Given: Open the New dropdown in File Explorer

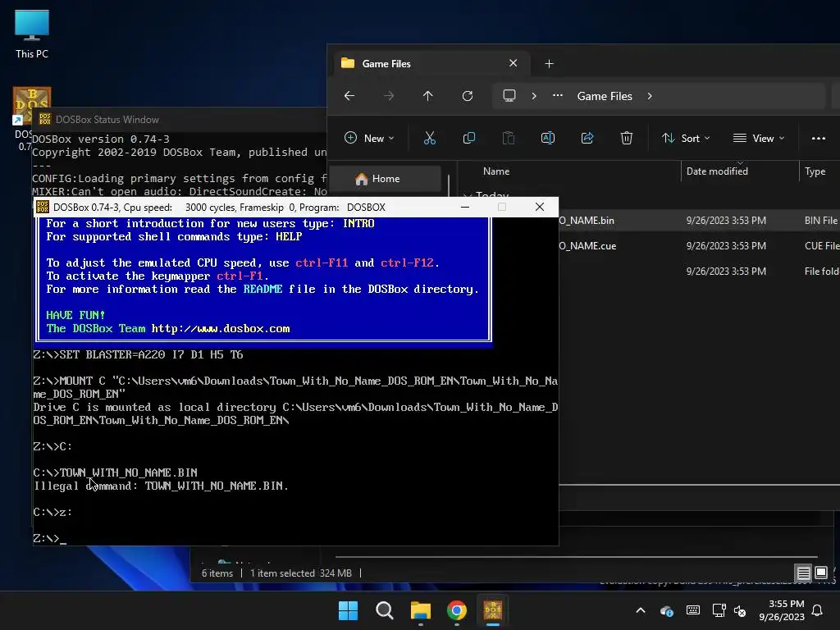Looking at the screenshot, I should coord(369,138).
